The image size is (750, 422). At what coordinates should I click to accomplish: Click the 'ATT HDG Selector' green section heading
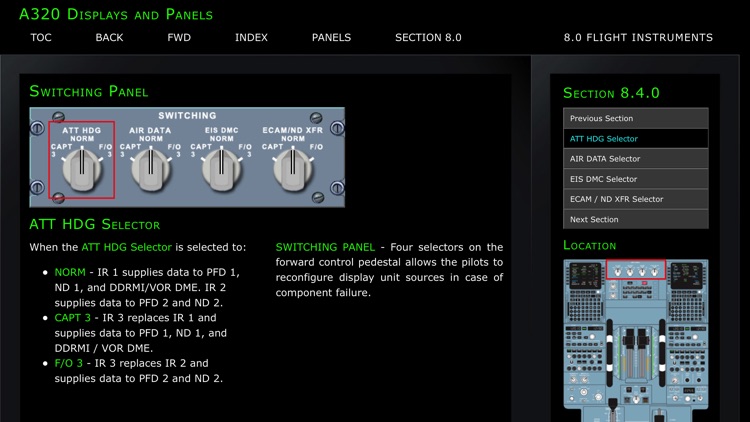[95, 224]
